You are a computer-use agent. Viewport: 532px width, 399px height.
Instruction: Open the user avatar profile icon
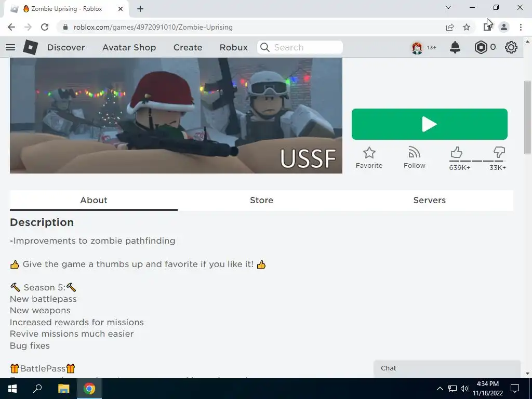click(417, 47)
